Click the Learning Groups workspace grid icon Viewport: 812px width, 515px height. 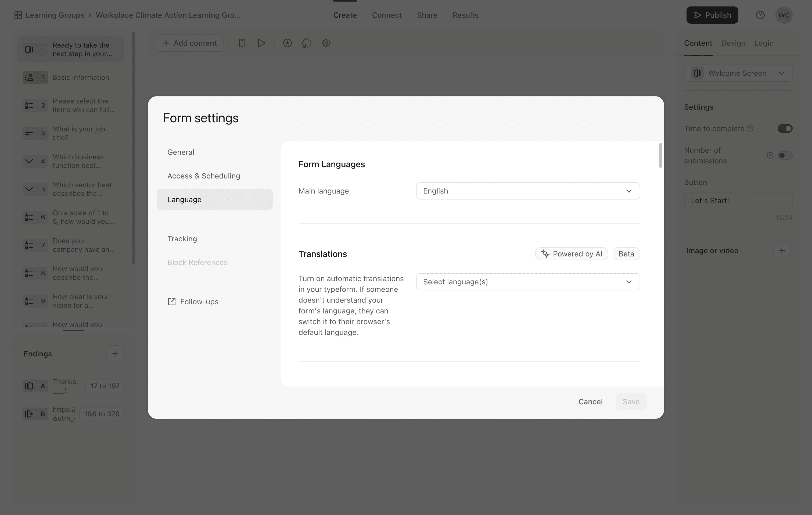point(18,15)
